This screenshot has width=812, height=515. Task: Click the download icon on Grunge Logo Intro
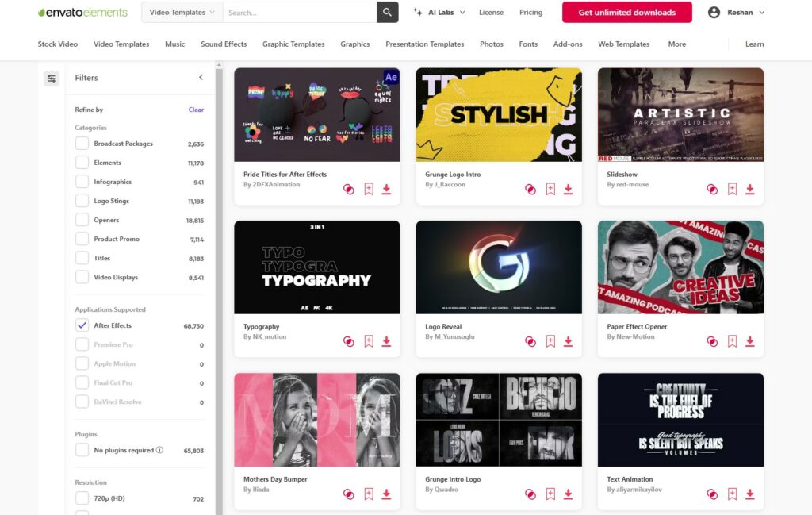pos(568,189)
